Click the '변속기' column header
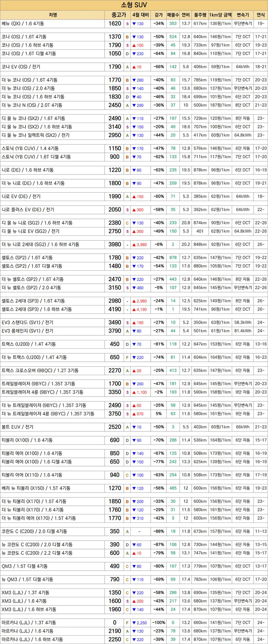Screen dimensions: 268x644 point(243,15)
